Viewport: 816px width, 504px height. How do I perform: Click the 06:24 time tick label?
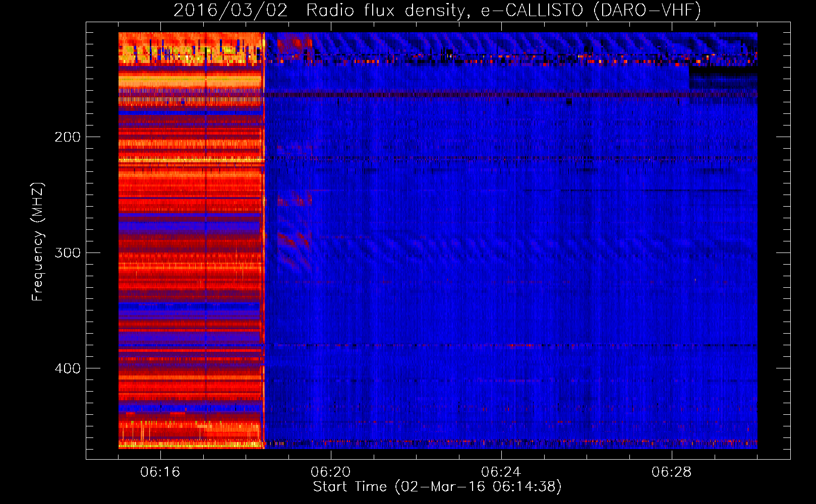tap(501, 472)
